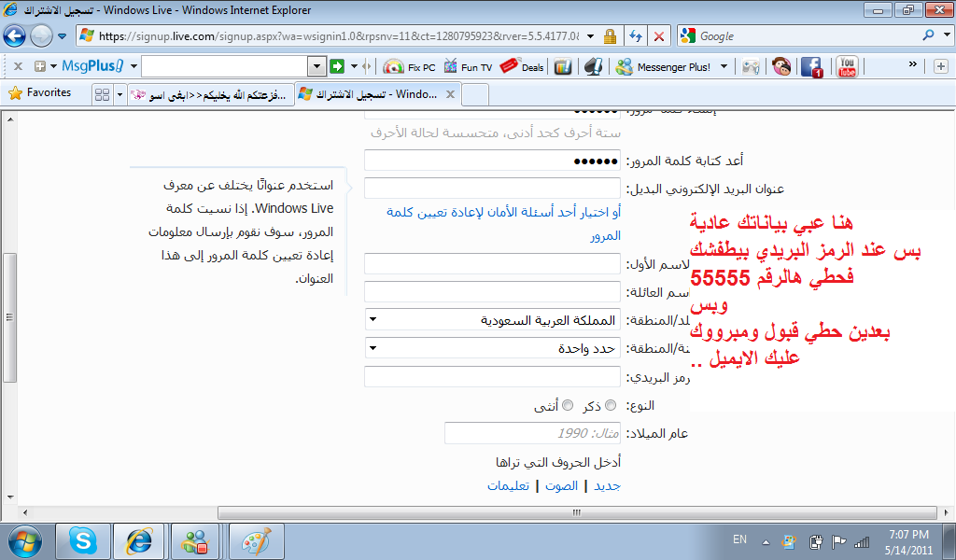This screenshot has width=956, height=560.
Task: Click the postal code input field
Action: click(492, 376)
